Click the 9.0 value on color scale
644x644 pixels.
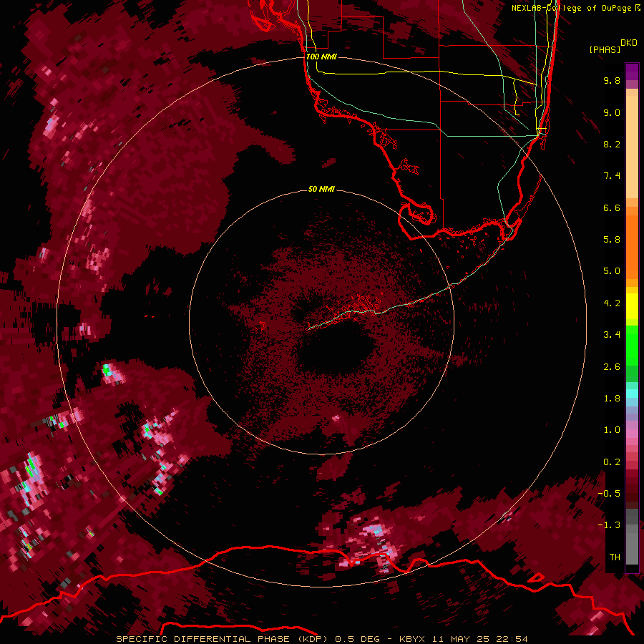click(612, 112)
